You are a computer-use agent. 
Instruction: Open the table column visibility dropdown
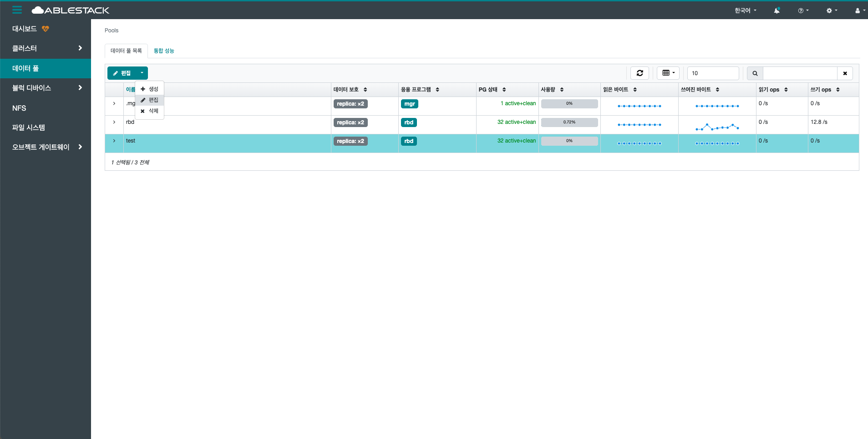(x=668, y=73)
